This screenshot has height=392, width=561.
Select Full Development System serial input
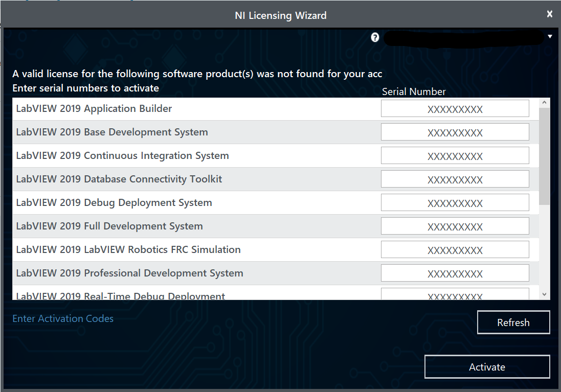click(x=455, y=226)
